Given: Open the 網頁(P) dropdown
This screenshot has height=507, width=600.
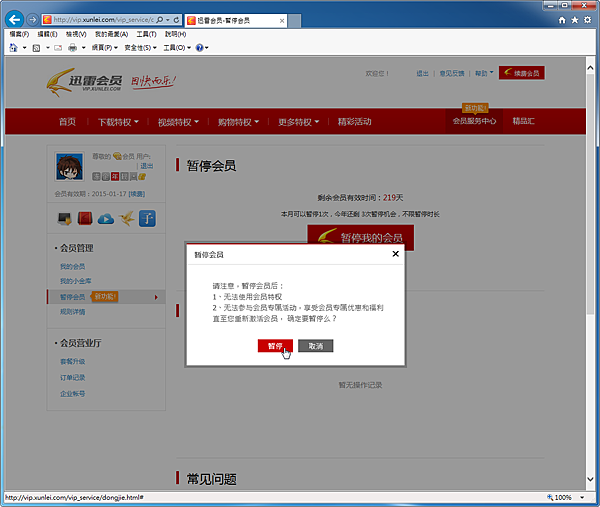Looking at the screenshot, I should pos(104,48).
